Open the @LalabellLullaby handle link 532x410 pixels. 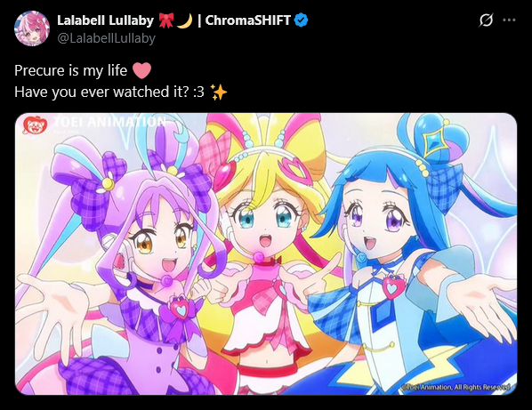pos(106,38)
